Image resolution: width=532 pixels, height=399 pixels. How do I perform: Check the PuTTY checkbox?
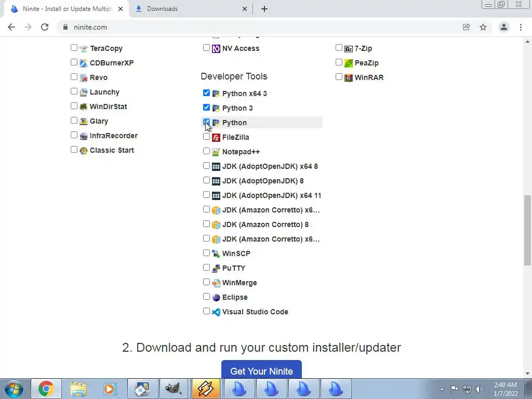tap(206, 268)
